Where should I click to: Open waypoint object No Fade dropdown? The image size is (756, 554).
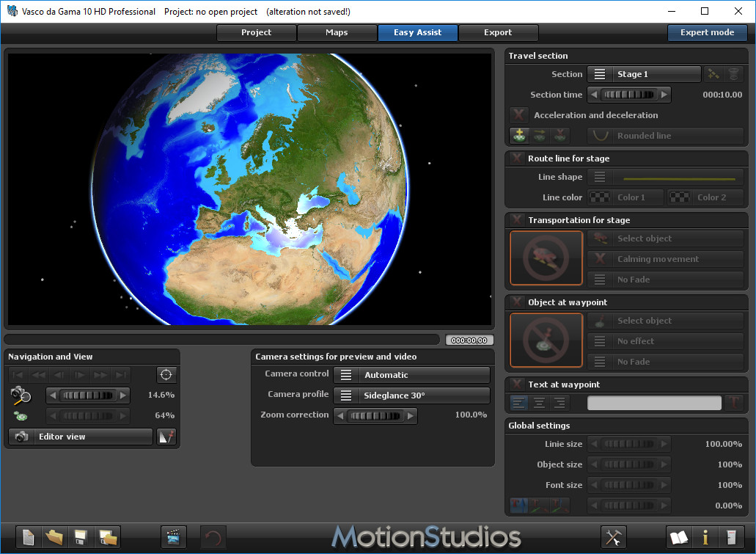click(x=665, y=362)
